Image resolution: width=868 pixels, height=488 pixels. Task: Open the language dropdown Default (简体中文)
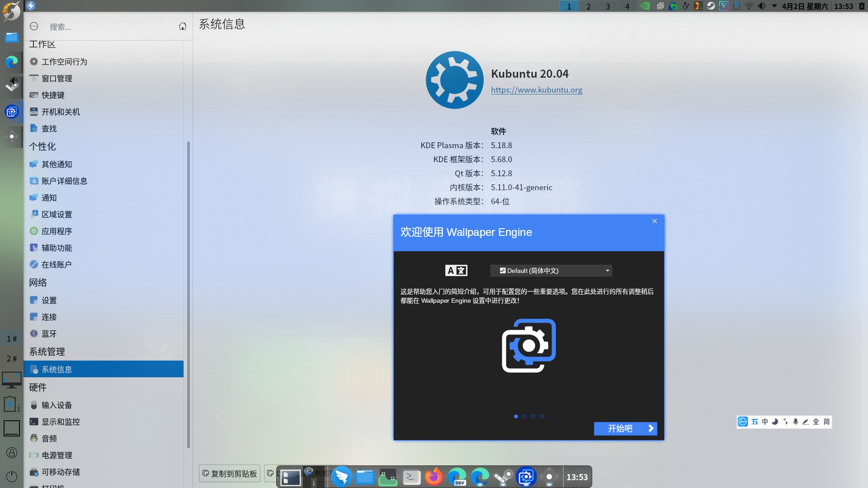551,271
